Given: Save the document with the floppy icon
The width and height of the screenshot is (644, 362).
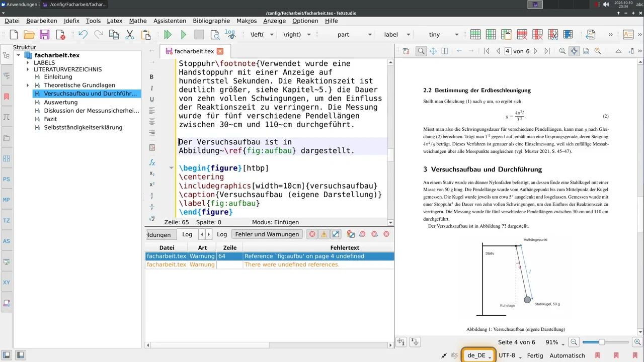Looking at the screenshot, I should pos(45,35).
